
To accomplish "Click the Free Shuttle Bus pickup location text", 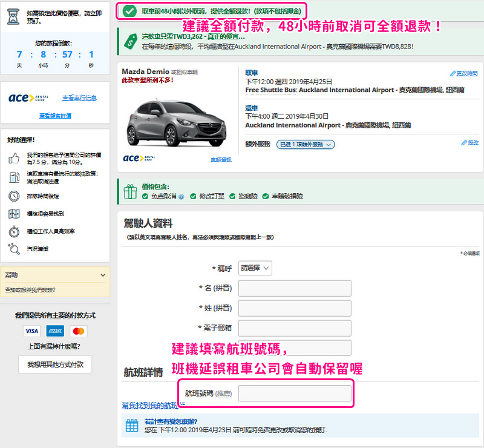I will tap(355, 90).
